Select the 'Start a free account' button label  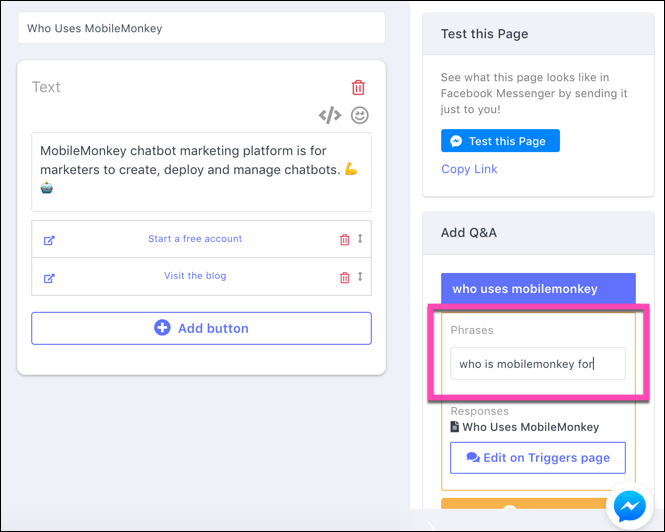tap(195, 238)
